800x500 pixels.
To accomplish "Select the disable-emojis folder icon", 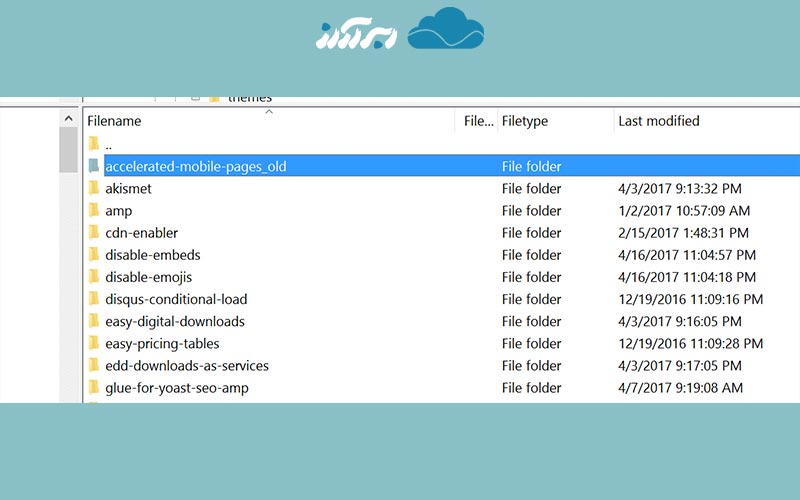I will (94, 277).
